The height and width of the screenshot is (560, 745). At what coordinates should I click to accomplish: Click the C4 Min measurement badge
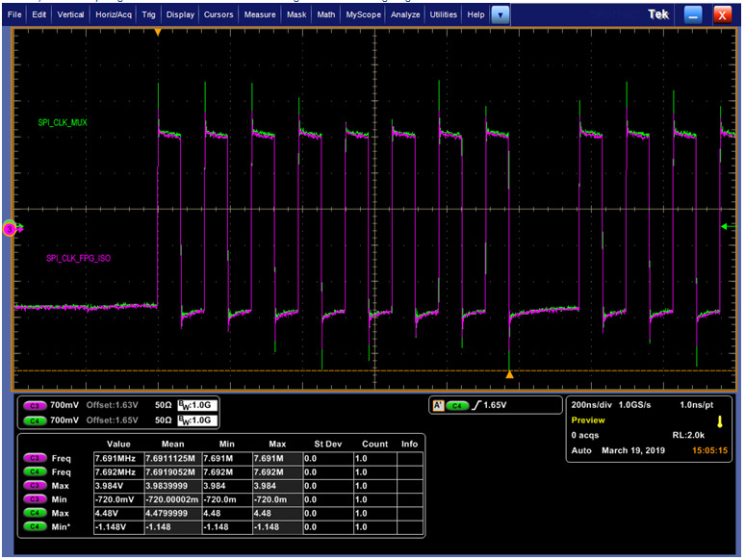tap(35, 526)
